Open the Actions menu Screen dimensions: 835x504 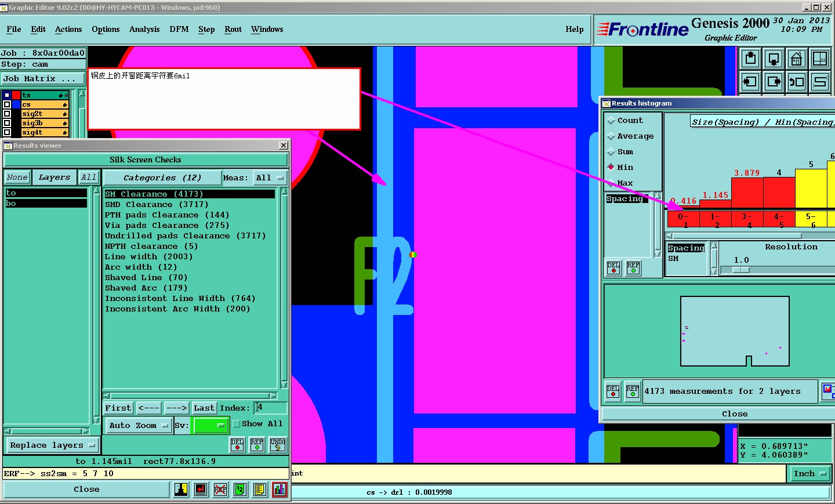click(x=68, y=29)
